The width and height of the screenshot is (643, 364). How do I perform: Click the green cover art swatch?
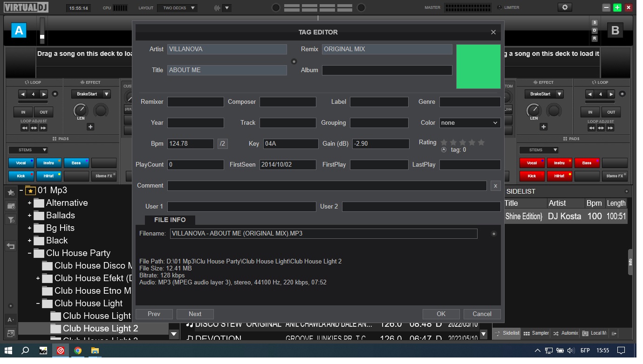point(478,67)
